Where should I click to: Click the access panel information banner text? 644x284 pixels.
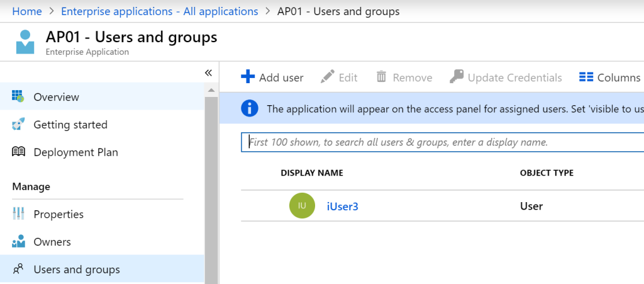[455, 109]
